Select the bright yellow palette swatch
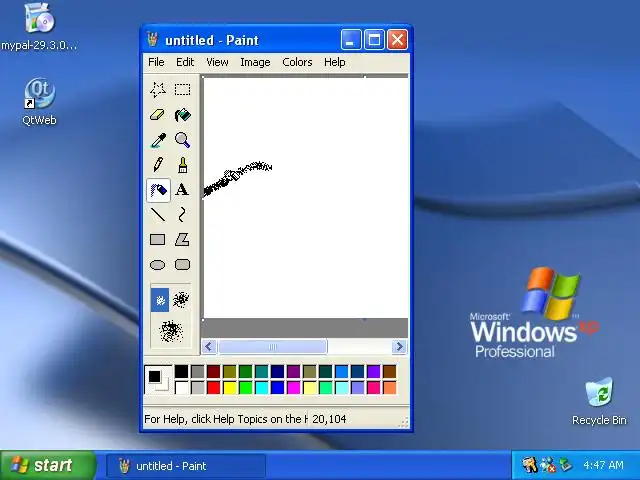This screenshot has height=480, width=640. tap(229, 387)
